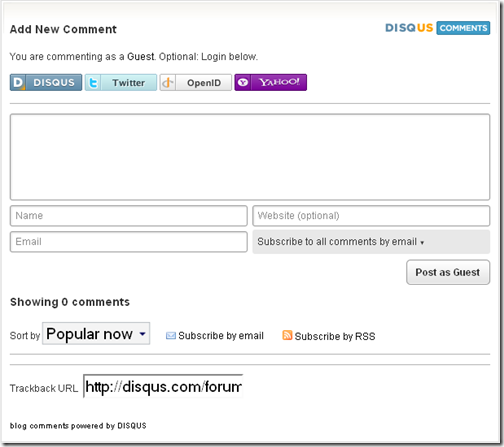The width and height of the screenshot is (504, 447).
Task: Select the Website (optional) field
Action: [x=371, y=216]
